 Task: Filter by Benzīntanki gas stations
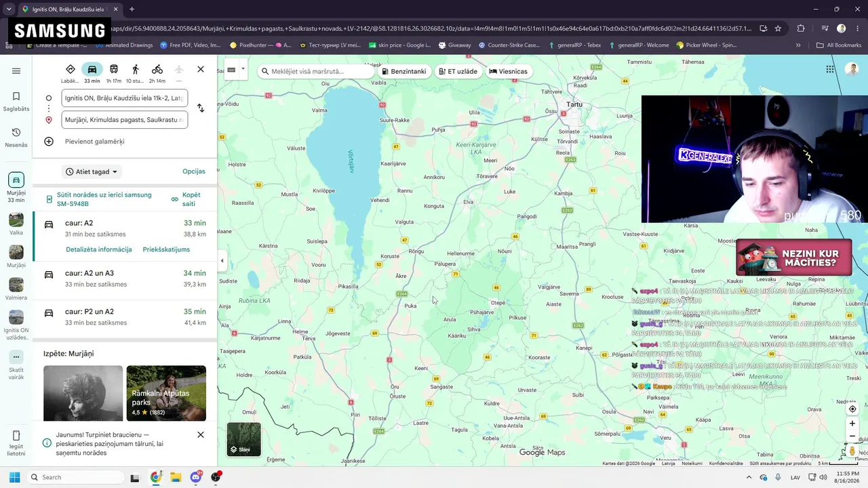click(x=404, y=71)
